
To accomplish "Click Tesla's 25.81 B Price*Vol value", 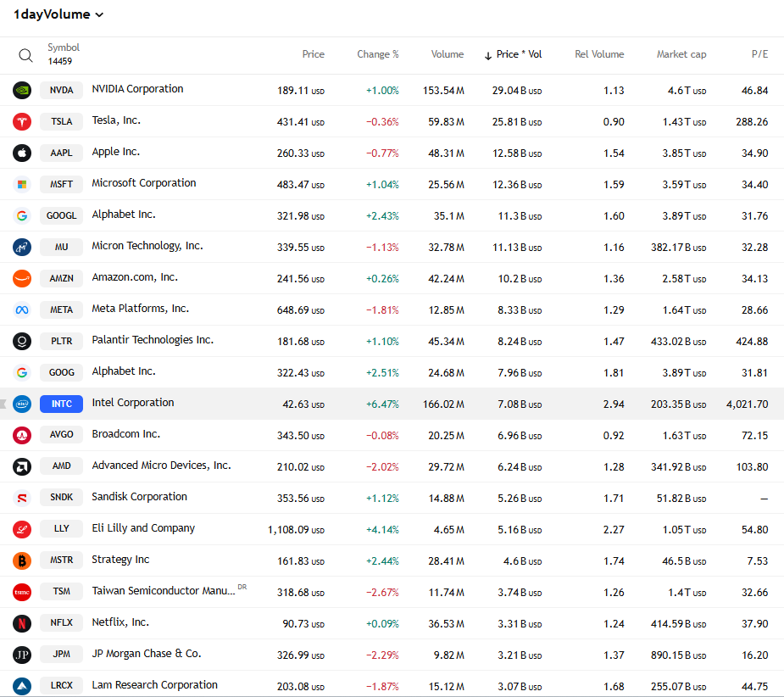I will [x=517, y=122].
